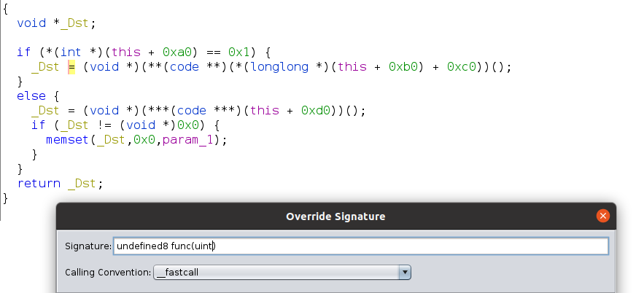This screenshot has width=644, height=293.
Task: Click the Calling Convention label
Action: pos(108,273)
